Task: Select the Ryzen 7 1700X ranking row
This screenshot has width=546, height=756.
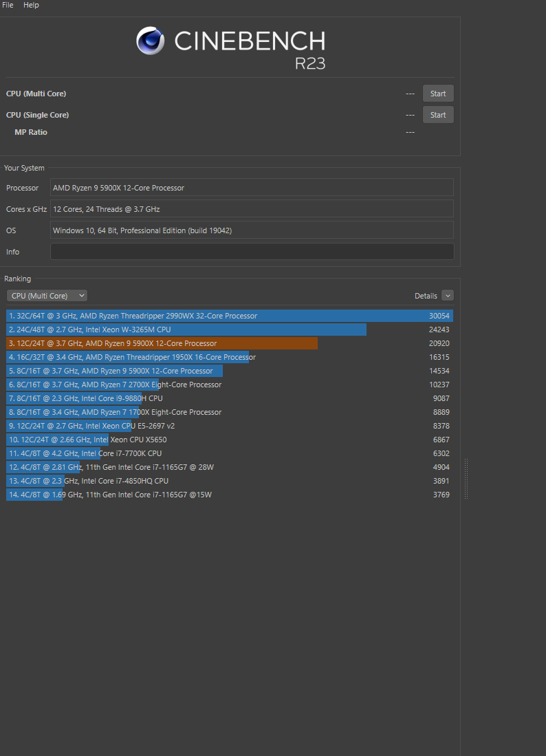Action: click(230, 412)
